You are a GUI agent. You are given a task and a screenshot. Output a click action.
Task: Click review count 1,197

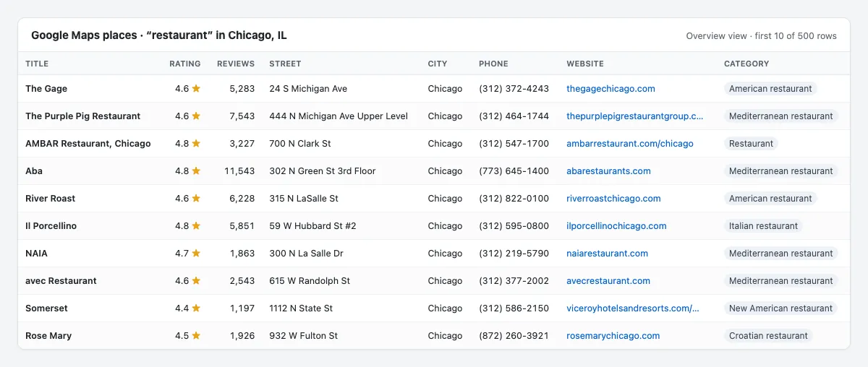pyautogui.click(x=242, y=308)
